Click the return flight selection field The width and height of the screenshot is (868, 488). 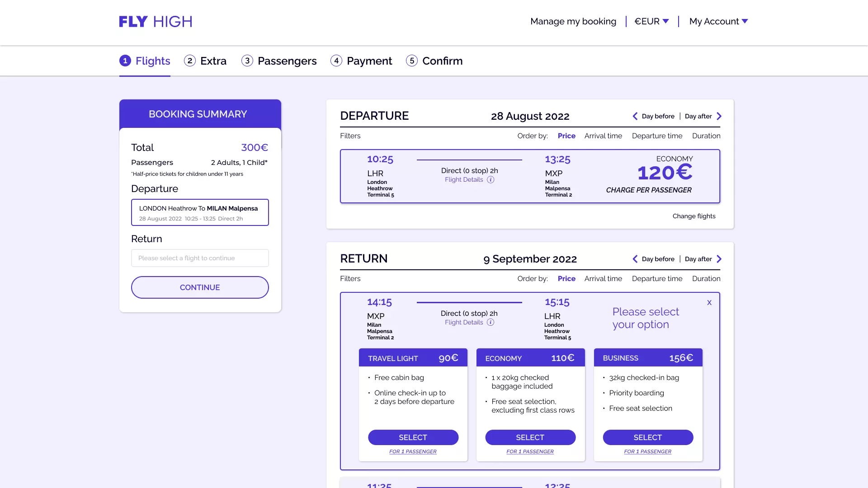pos(200,258)
